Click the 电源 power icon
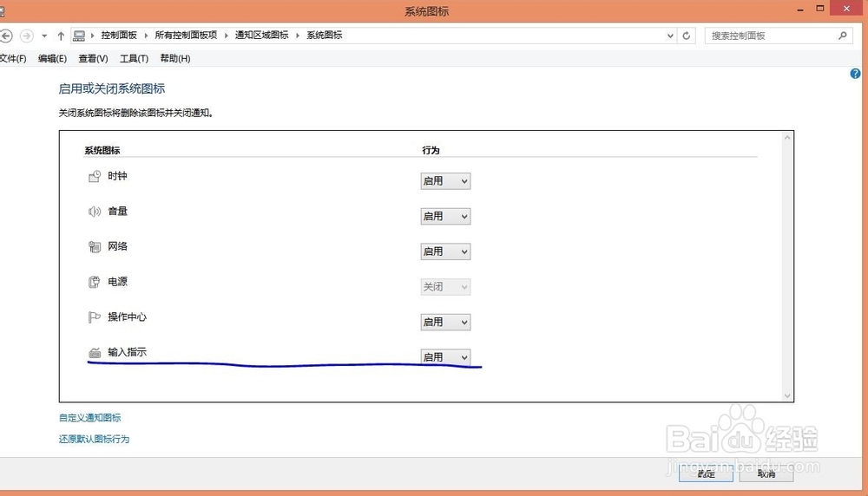The height and width of the screenshot is (496, 868). pos(95,282)
